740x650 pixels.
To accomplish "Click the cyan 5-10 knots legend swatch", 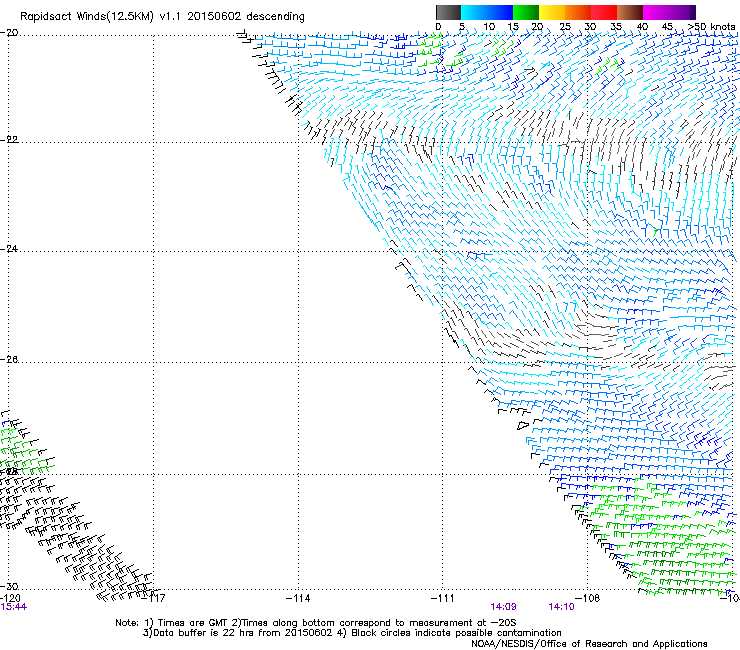I will (474, 12).
